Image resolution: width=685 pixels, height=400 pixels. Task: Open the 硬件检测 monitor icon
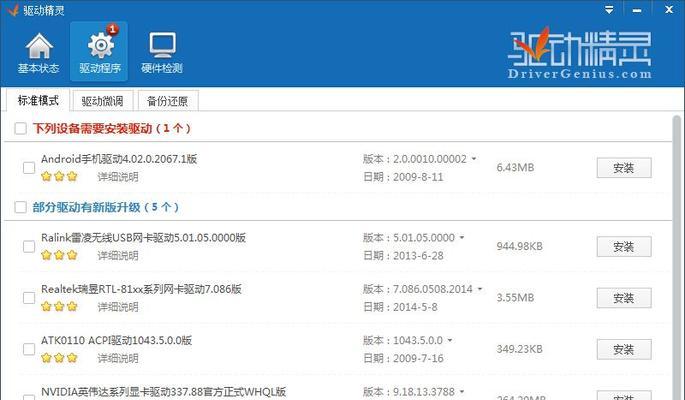click(x=162, y=52)
